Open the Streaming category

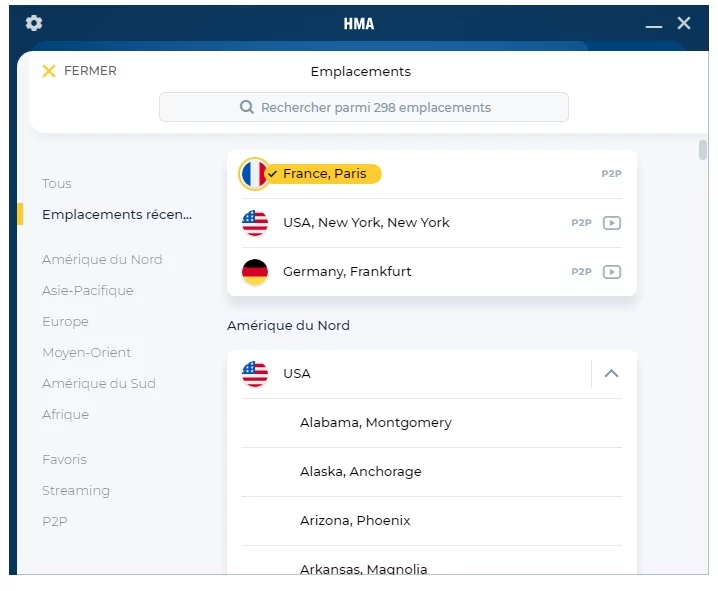[76, 491]
